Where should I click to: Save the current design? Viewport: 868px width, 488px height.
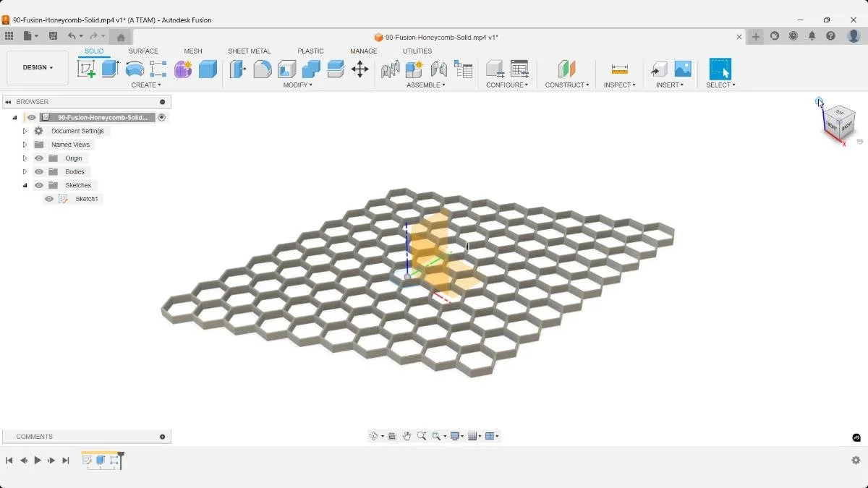tap(53, 35)
